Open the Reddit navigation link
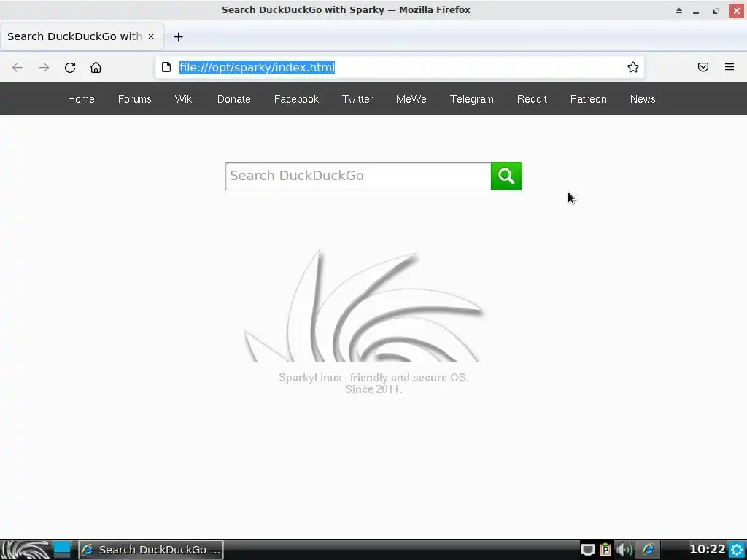Screen dimensions: 747x560 (532, 99)
